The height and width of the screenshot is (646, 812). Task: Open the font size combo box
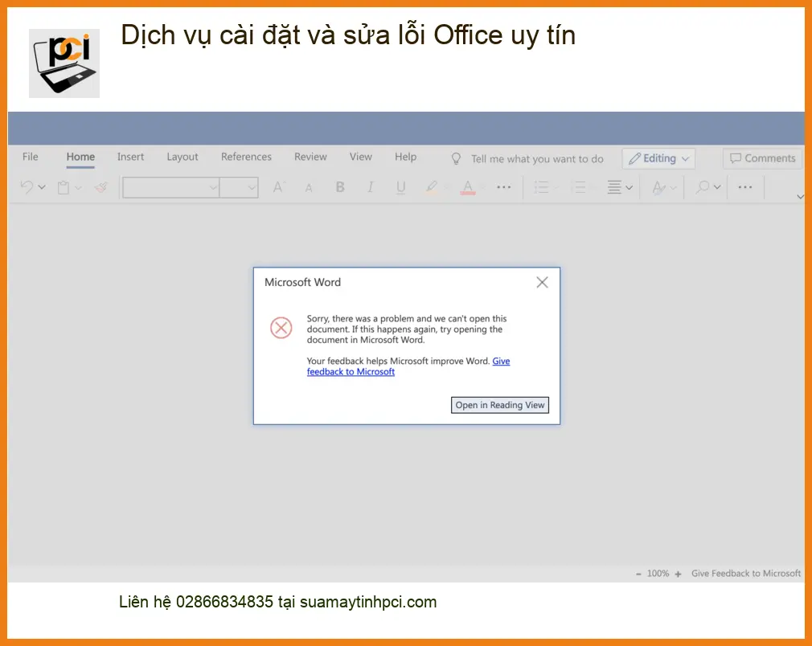(239, 187)
